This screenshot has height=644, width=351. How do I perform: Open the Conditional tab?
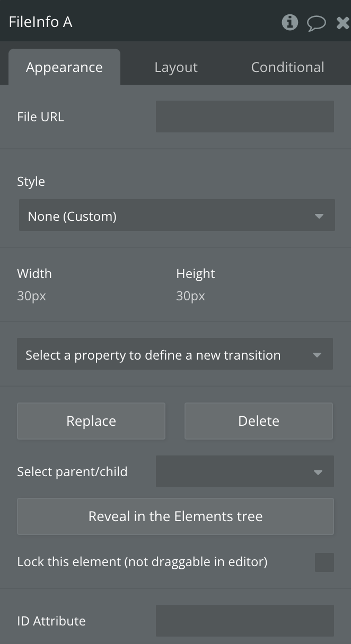click(287, 67)
